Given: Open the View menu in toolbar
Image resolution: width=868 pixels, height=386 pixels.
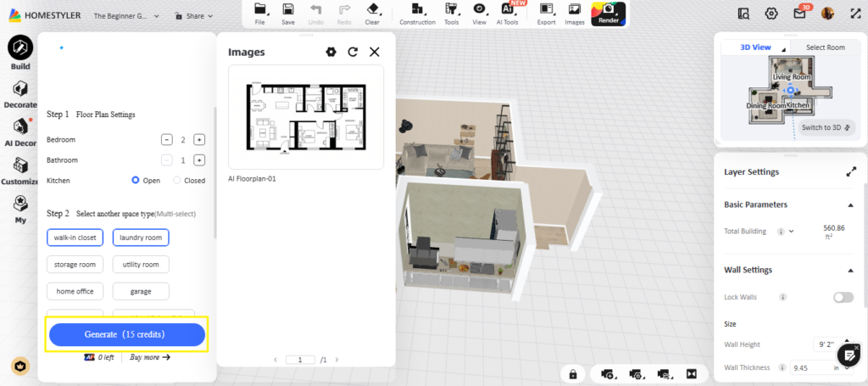Looking at the screenshot, I should pyautogui.click(x=480, y=14).
